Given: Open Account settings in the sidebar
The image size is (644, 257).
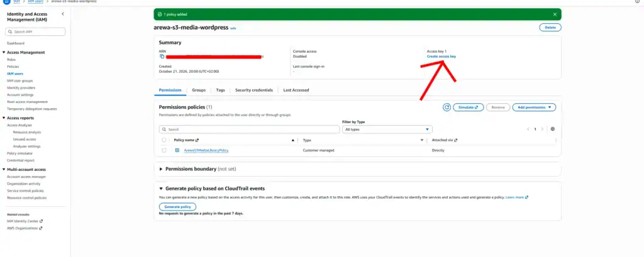Looking at the screenshot, I should (20, 95).
